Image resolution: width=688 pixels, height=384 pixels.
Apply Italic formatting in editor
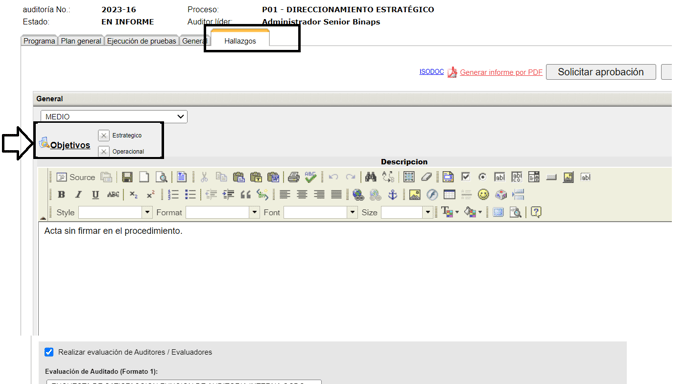coord(79,194)
